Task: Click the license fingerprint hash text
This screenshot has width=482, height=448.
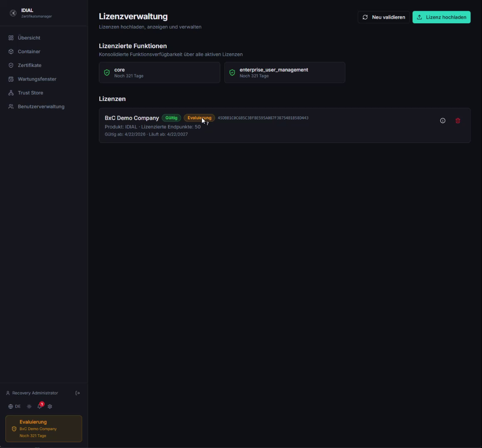Action: tap(263, 118)
